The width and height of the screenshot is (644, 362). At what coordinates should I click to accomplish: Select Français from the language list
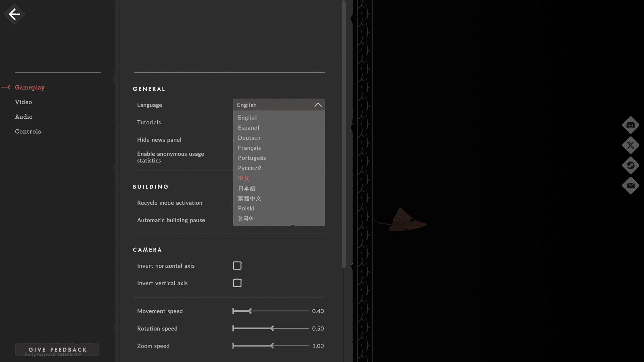pyautogui.click(x=249, y=148)
